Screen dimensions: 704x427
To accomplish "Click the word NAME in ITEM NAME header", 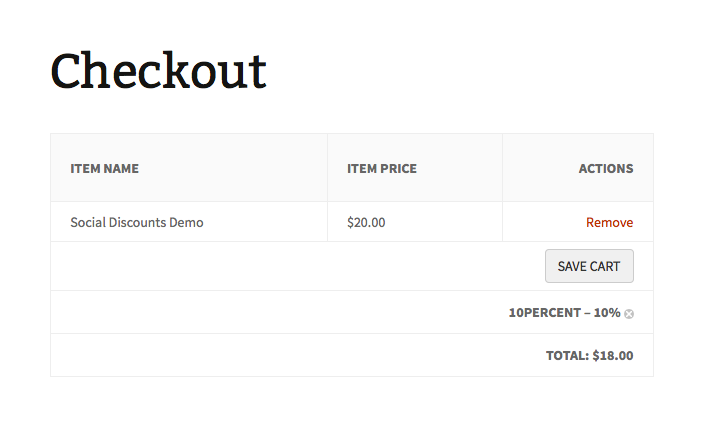I will (121, 168).
